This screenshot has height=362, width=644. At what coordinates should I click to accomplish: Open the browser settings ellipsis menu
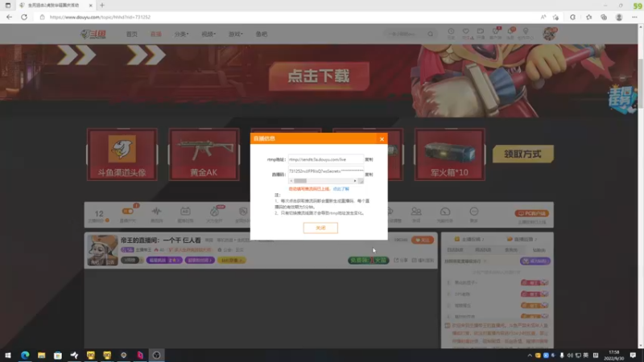[x=634, y=17]
